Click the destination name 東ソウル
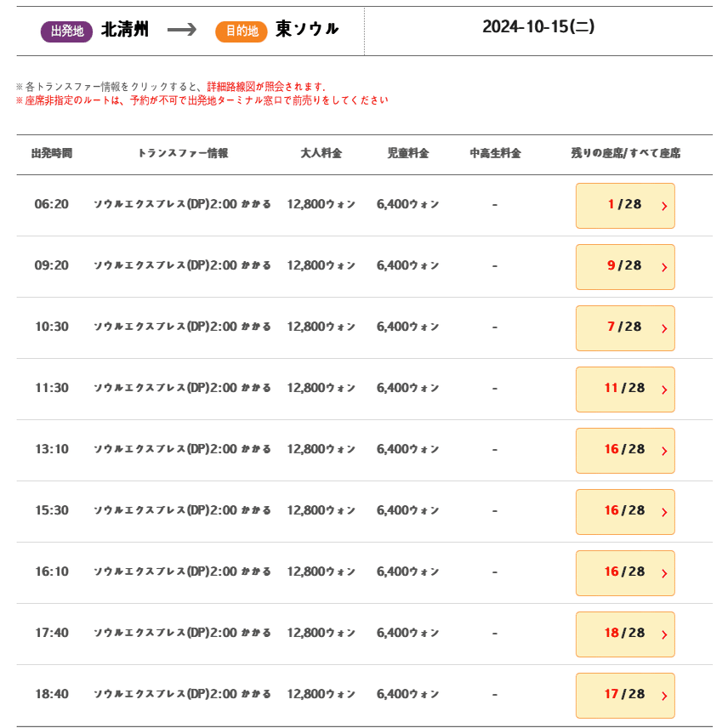This screenshot has width=728, height=728. click(x=307, y=30)
